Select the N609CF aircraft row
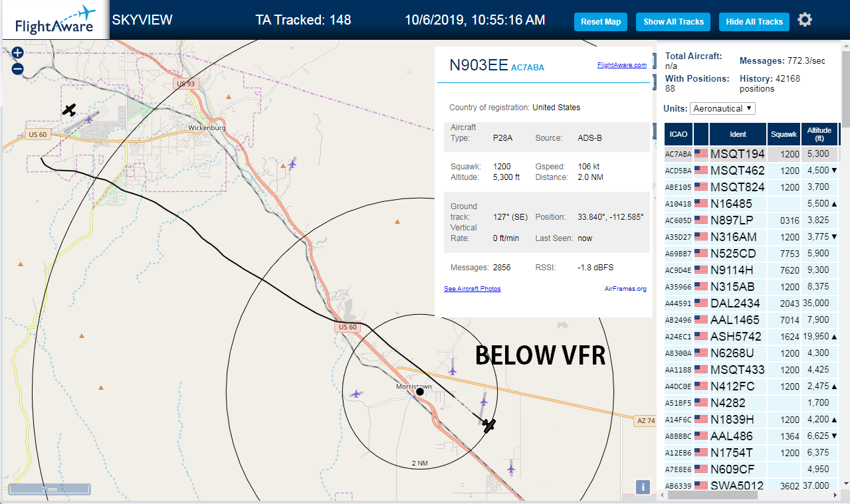Image resolution: width=850 pixels, height=504 pixels. (x=752, y=469)
